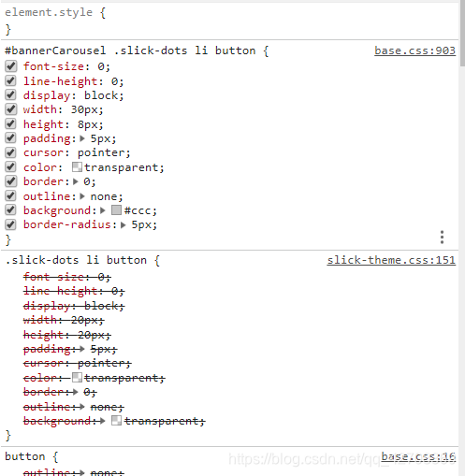Click the struck-through background transparent swatch
The image size is (465, 476).
tap(116, 421)
